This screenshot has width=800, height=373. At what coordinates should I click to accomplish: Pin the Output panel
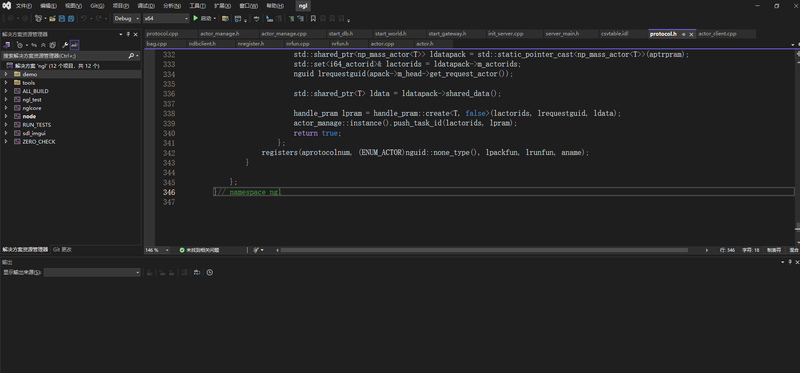(x=790, y=262)
